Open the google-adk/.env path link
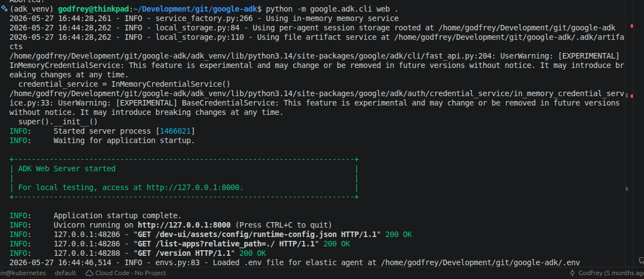This screenshot has height=279, width=644. pos(483,263)
